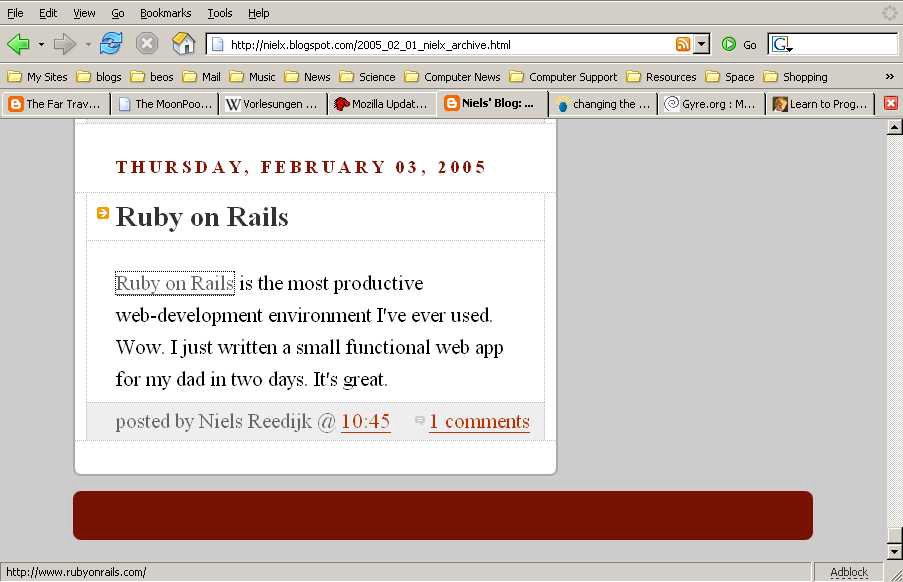Open the My Sites bookmark folder
The image size is (903, 582).
coord(38,77)
